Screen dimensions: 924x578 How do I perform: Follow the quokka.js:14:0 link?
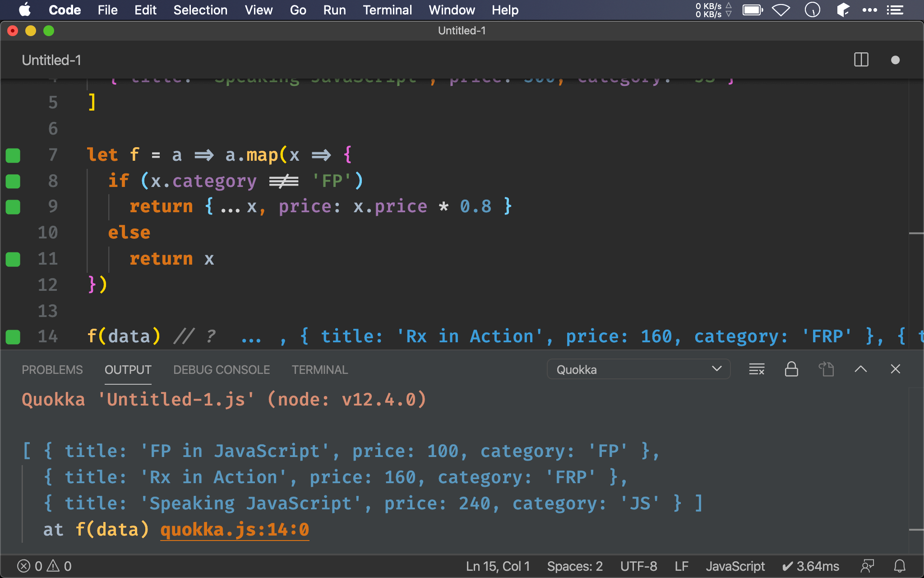pyautogui.click(x=235, y=530)
